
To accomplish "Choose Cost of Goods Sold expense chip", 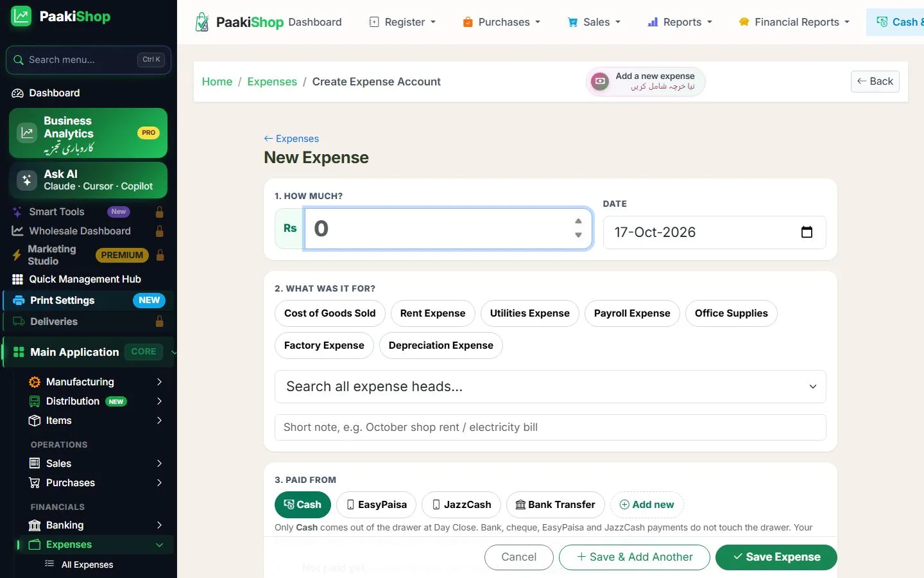I will point(330,313).
